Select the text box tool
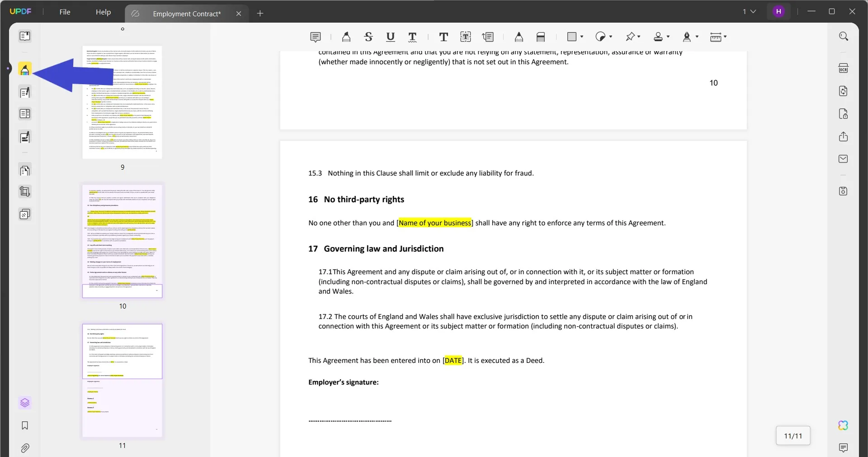The height and width of the screenshot is (457, 868). (x=466, y=37)
